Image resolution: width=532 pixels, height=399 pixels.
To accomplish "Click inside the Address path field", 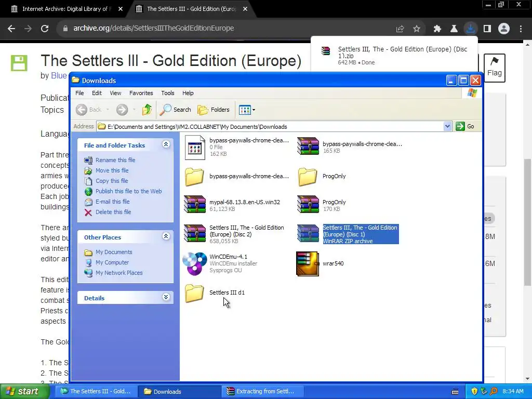I will 270,127.
